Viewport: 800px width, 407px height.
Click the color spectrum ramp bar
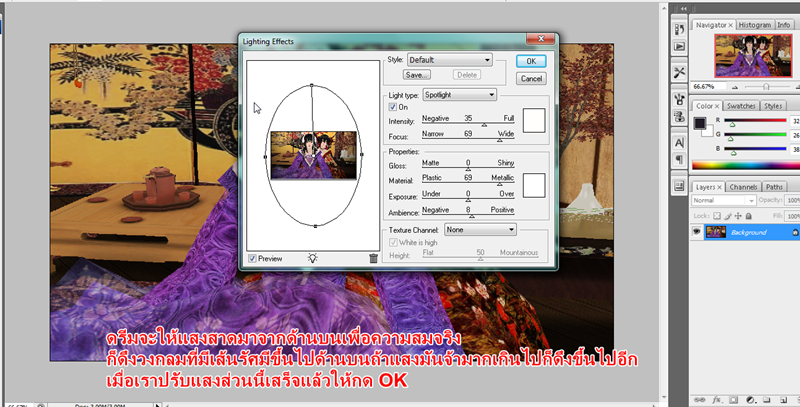[746, 165]
